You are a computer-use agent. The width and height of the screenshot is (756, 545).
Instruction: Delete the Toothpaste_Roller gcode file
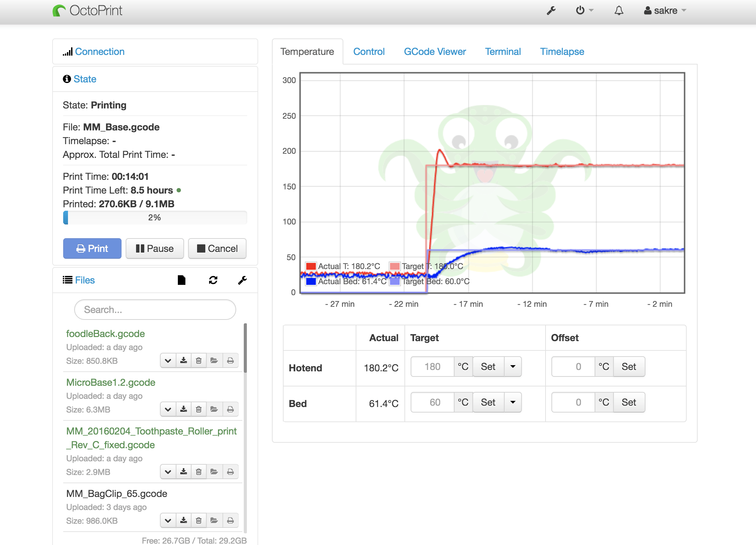[x=199, y=472]
